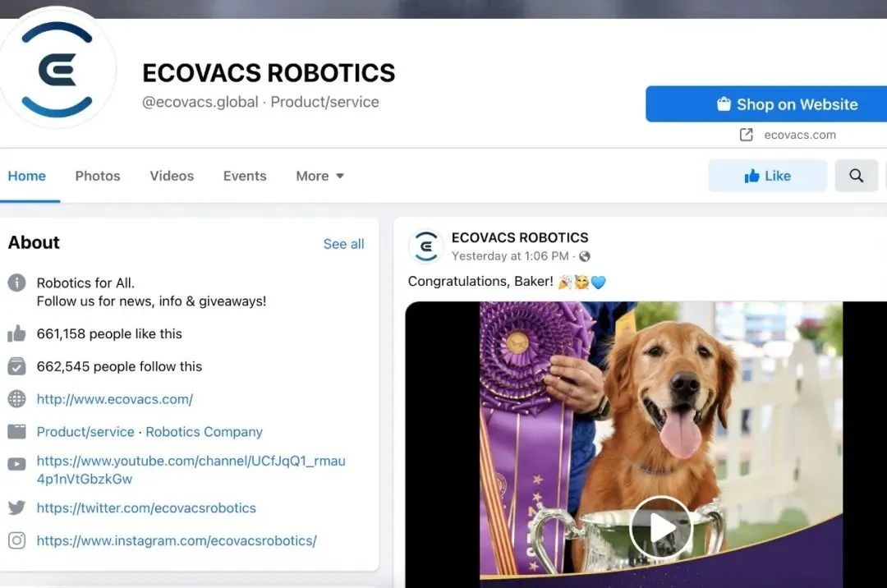The height and width of the screenshot is (588, 887).
Task: Expand the More tab dropdown
Action: [320, 176]
